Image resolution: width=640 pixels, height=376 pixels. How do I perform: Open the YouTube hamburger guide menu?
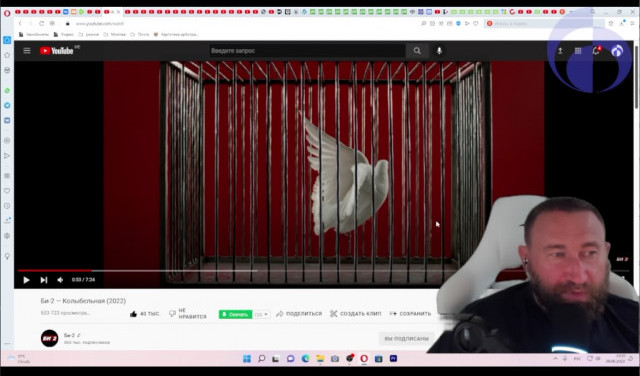point(27,51)
